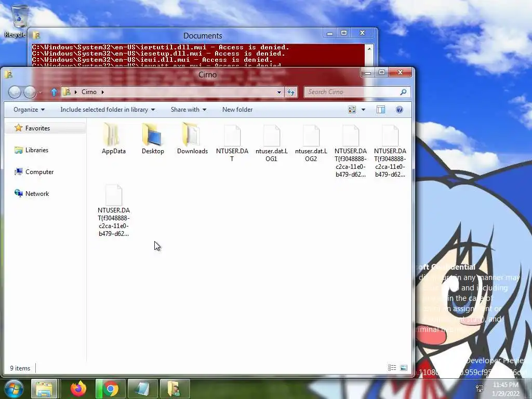Click the Back navigation button

15,92
